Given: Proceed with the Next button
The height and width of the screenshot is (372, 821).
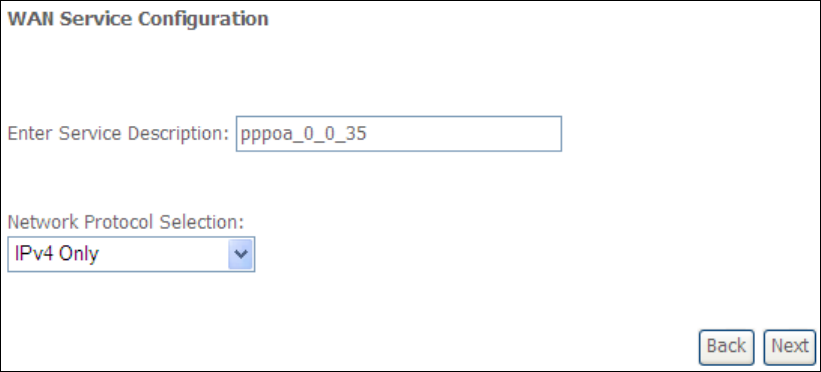Looking at the screenshot, I should coord(790,347).
